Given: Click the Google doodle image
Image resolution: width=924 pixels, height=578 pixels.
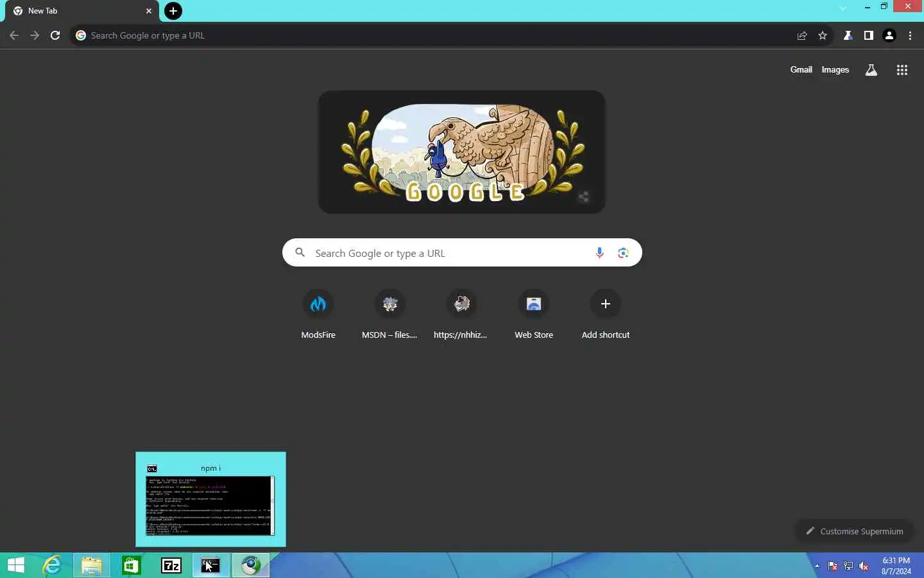Looking at the screenshot, I should coord(462,152).
